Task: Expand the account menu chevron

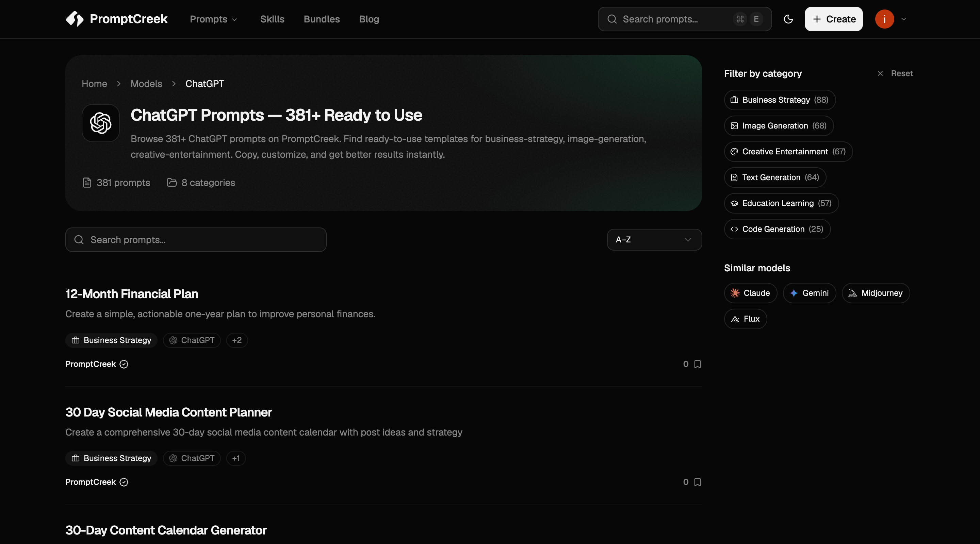Action: 904,19
